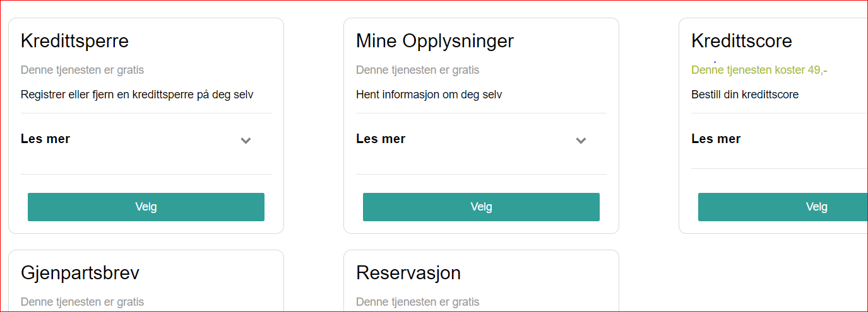Click the green price text "koster 49,-"
Viewport: 868px width, 312px height.
click(x=800, y=70)
